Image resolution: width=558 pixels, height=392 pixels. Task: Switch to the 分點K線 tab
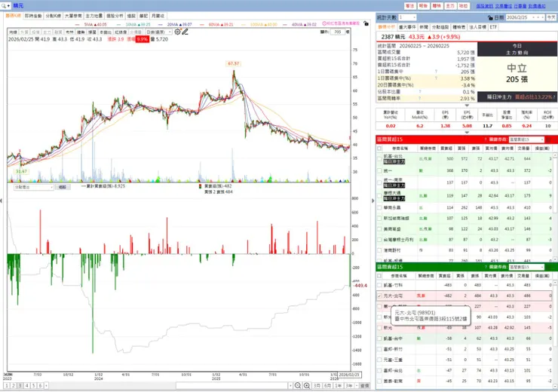point(53,16)
